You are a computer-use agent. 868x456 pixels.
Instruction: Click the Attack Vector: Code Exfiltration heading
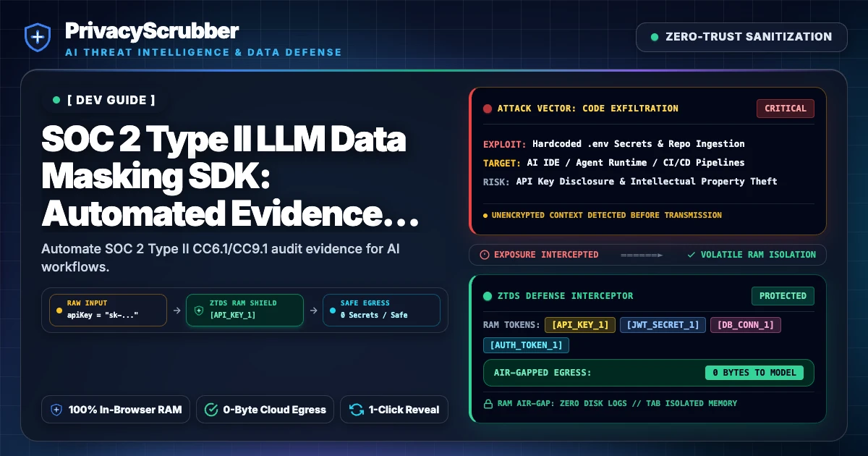(588, 109)
